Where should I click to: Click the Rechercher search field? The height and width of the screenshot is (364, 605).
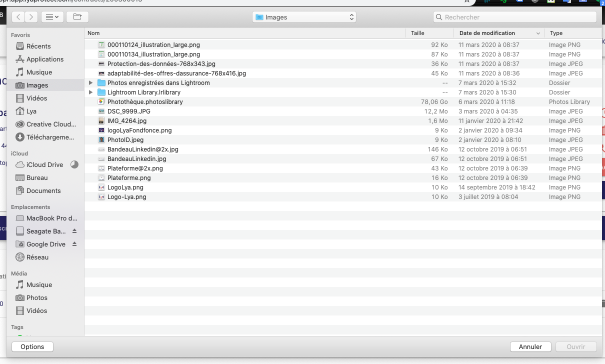click(515, 17)
